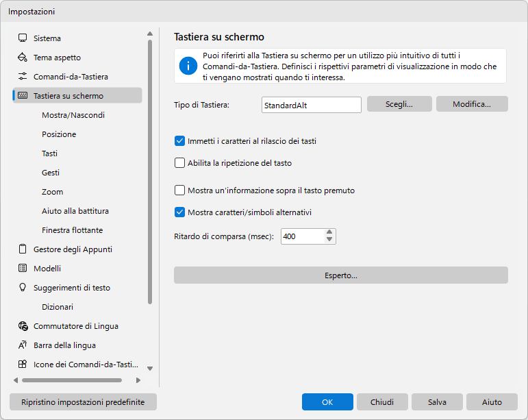The image size is (528, 420).
Task: Click sidebar horizontal scroll left arrow
Action: [16, 380]
